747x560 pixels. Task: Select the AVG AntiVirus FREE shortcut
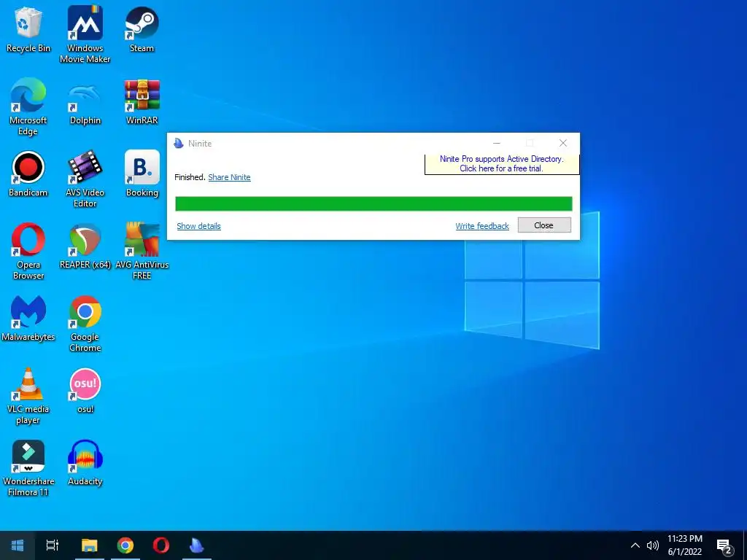point(142,252)
